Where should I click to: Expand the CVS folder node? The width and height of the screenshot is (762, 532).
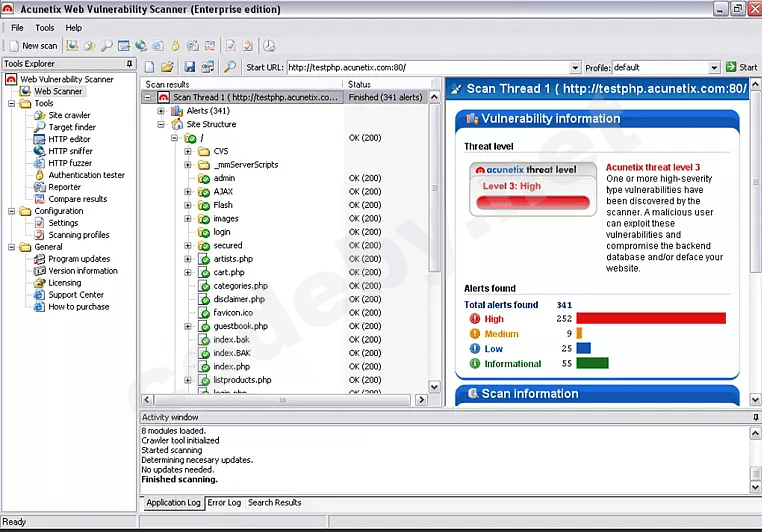[x=188, y=151]
